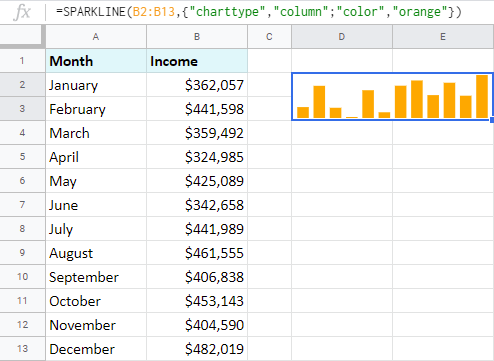Select the February cell

[x=96, y=109]
